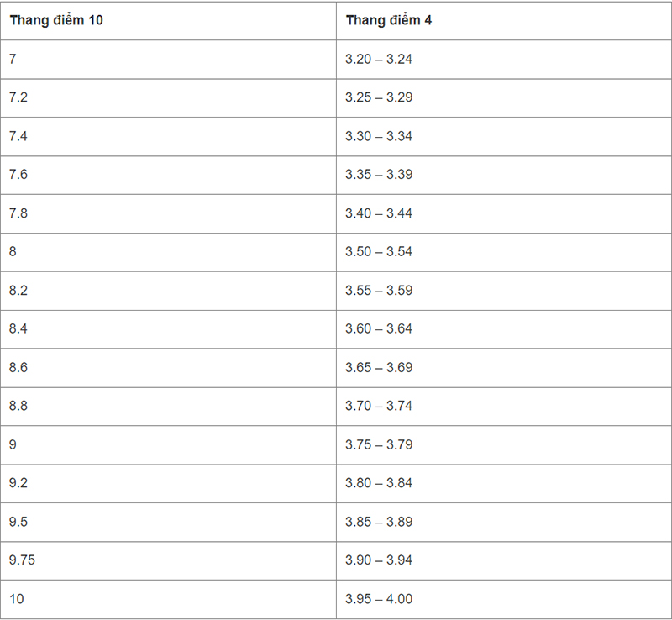Viewport: 672px width, 620px height.
Task: Click the 7.8 score cell
Action: click(x=168, y=214)
